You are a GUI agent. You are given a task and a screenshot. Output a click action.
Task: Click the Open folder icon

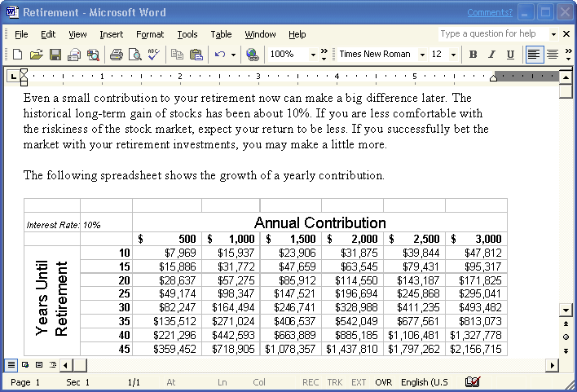pos(36,55)
